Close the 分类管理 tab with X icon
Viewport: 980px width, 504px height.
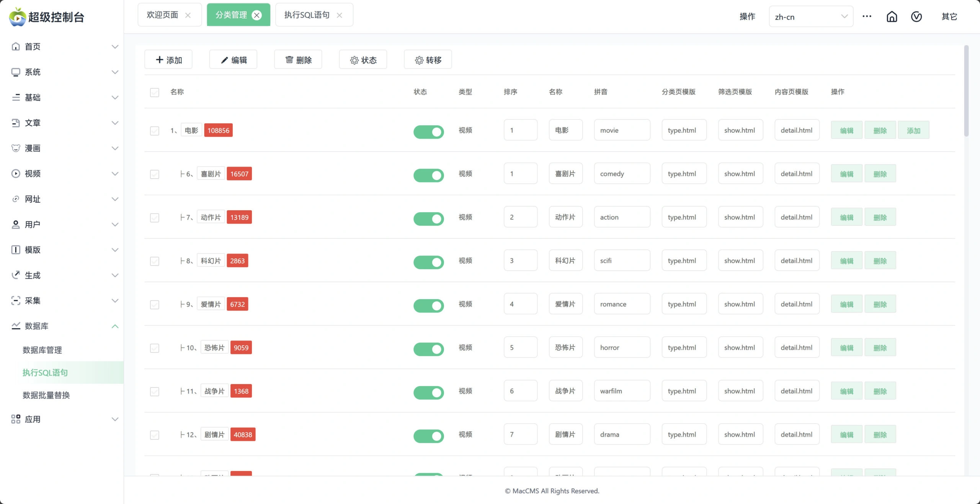pyautogui.click(x=257, y=15)
